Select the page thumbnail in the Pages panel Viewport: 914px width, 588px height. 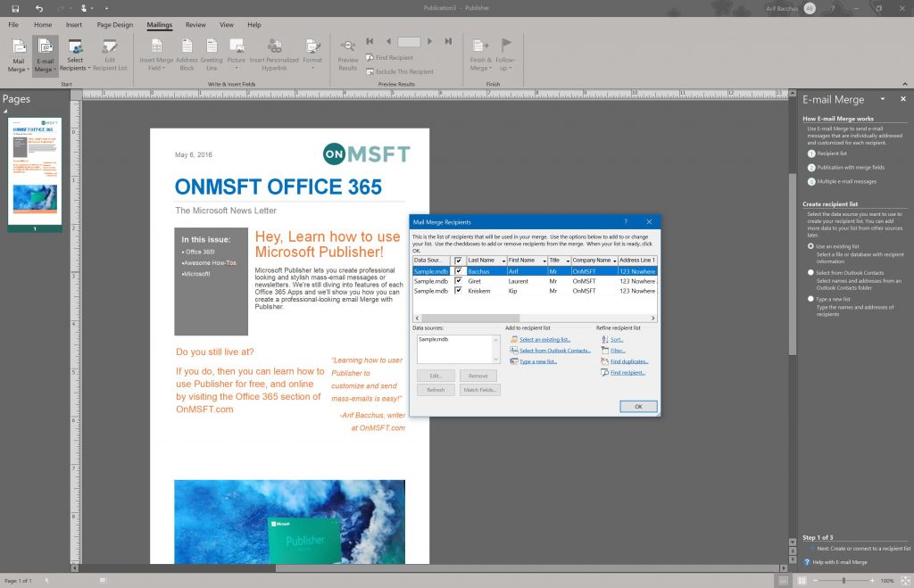tap(36, 170)
